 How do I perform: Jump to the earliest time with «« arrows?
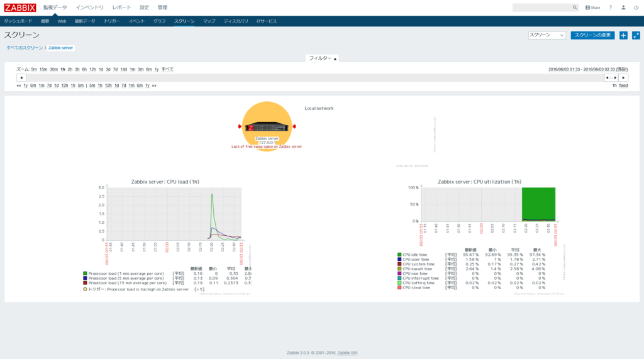coord(18,86)
